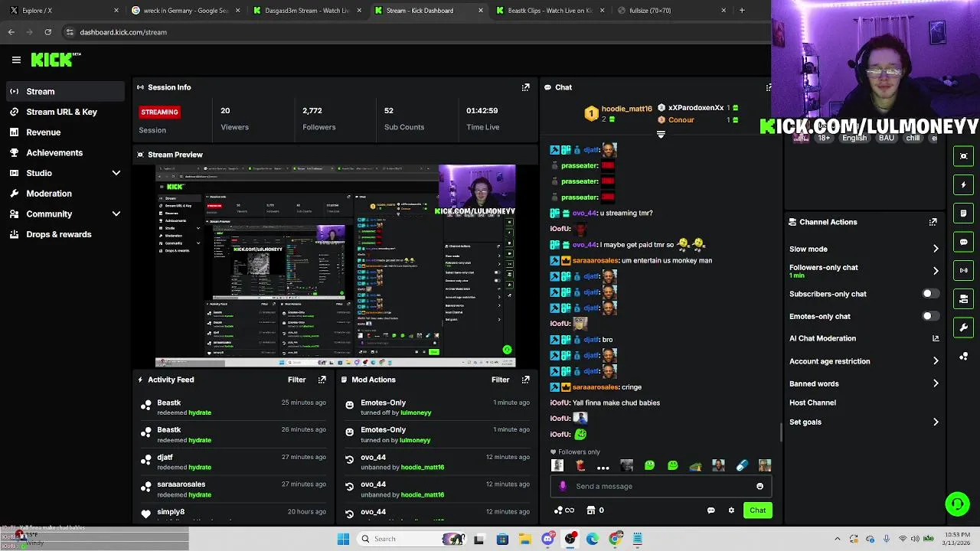This screenshot has width=980, height=551.
Task: Reload the dashboard page
Action: click(47, 32)
